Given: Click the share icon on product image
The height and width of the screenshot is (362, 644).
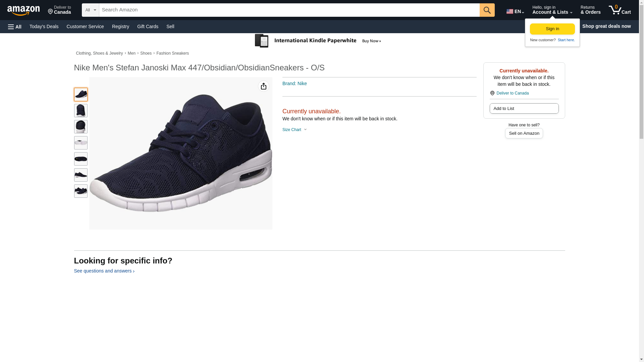Looking at the screenshot, I should pyautogui.click(x=263, y=86).
